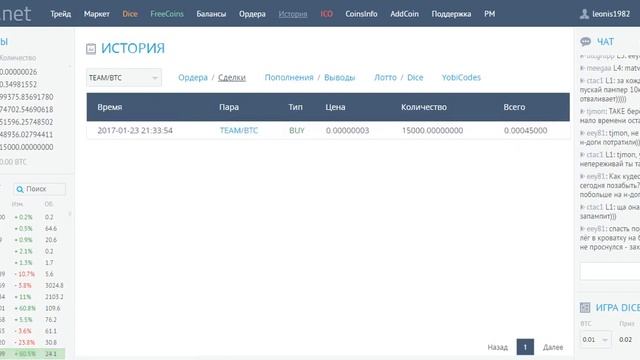The width and height of the screenshot is (640, 360).
Task: Click the calendar icon beside ИСТОРИЯ heading
Action: coord(91,49)
